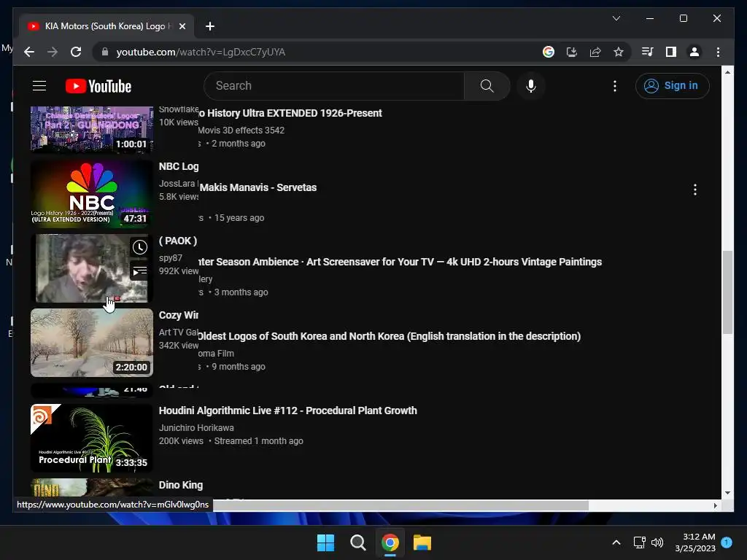This screenshot has height=560, width=747.
Task: Open Makis Manavis - Servetas title
Action: pos(258,187)
